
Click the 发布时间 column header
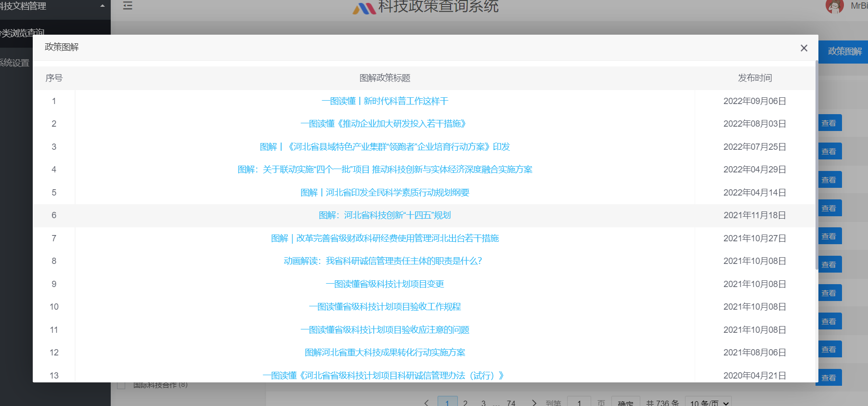tap(755, 78)
